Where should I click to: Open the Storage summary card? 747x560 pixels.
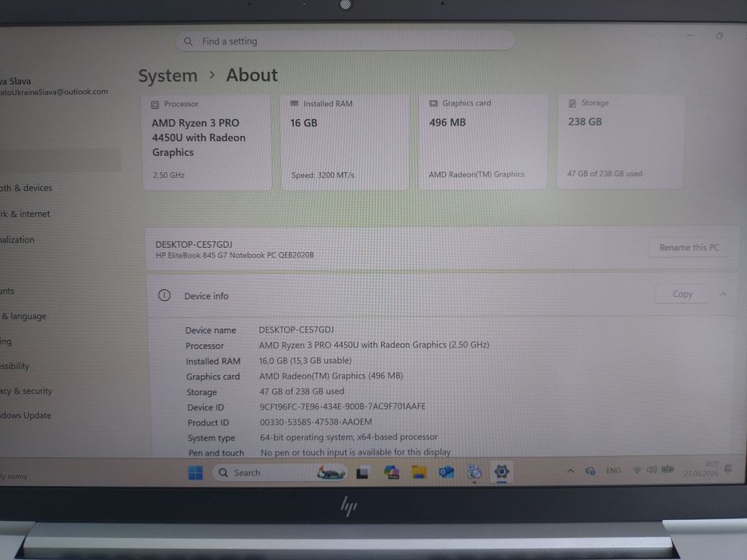point(620,141)
